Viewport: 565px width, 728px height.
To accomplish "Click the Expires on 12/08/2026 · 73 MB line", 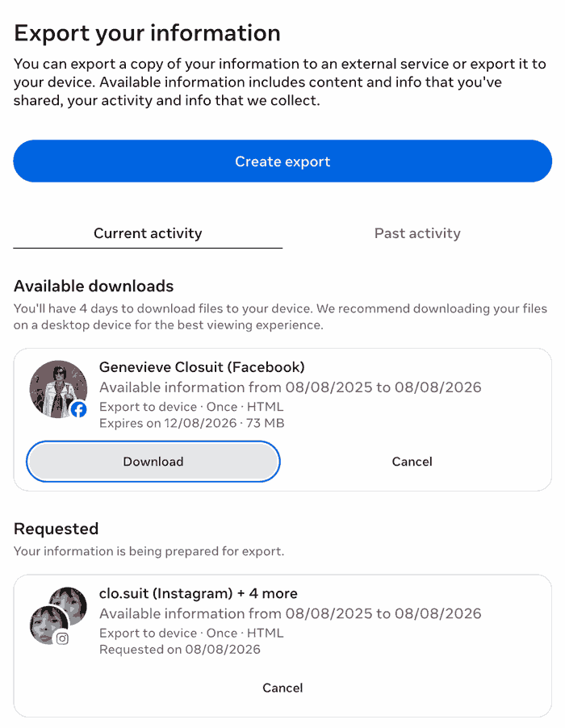I will (192, 423).
